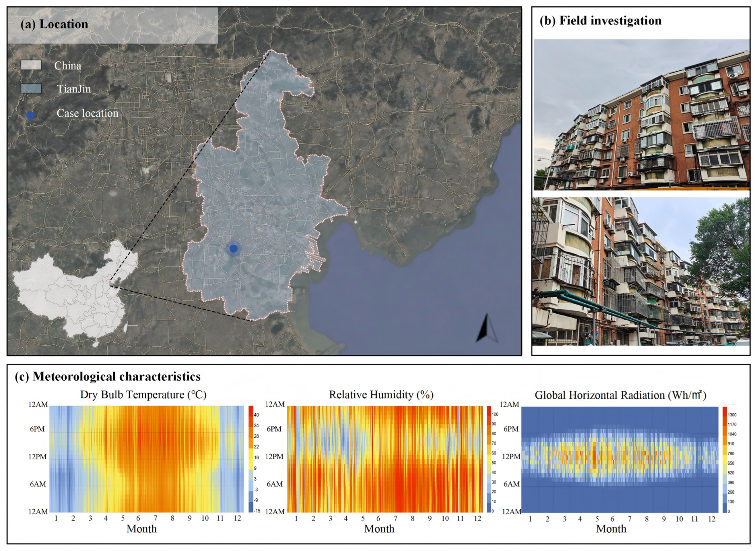The width and height of the screenshot is (756, 551).
Task: Click month "1" on the humidity chart axis
Action: 296,518
